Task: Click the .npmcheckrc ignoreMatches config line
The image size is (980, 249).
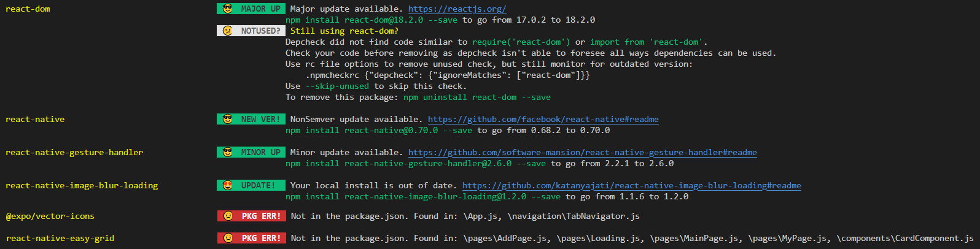Action: 448,75
